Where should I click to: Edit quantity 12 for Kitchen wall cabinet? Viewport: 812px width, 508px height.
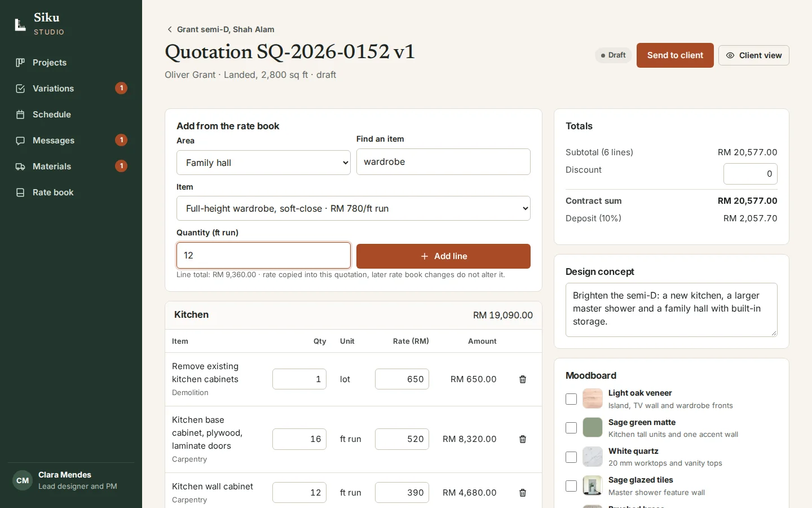tap(299, 493)
